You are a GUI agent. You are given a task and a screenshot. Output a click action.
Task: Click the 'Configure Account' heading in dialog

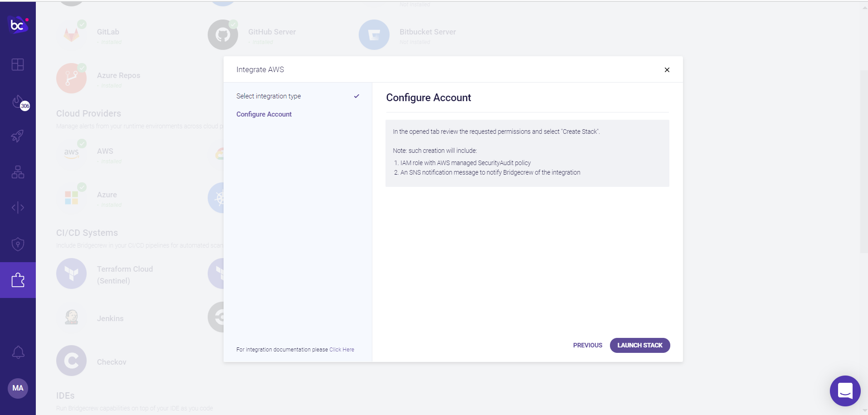click(x=429, y=98)
